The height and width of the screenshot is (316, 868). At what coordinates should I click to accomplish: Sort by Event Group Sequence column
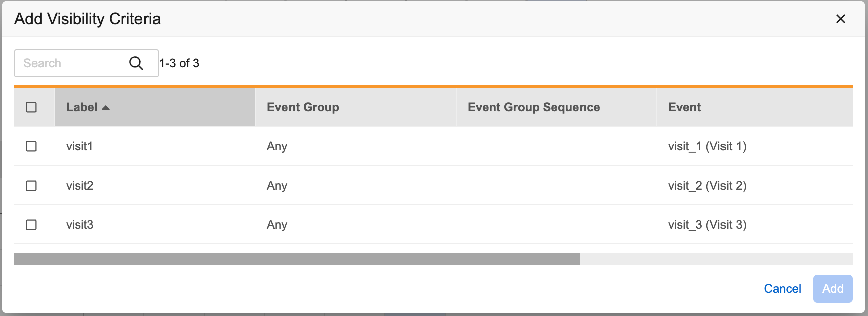(x=533, y=107)
